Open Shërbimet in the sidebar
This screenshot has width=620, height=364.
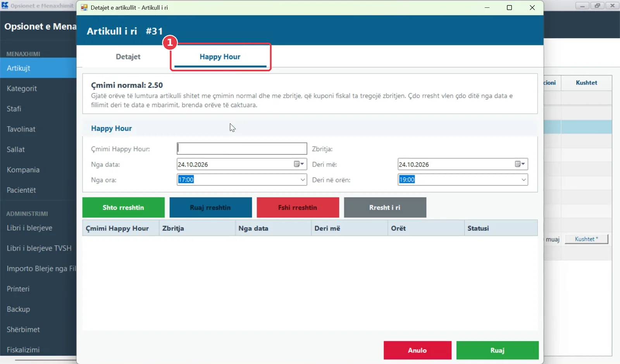[x=38, y=330]
